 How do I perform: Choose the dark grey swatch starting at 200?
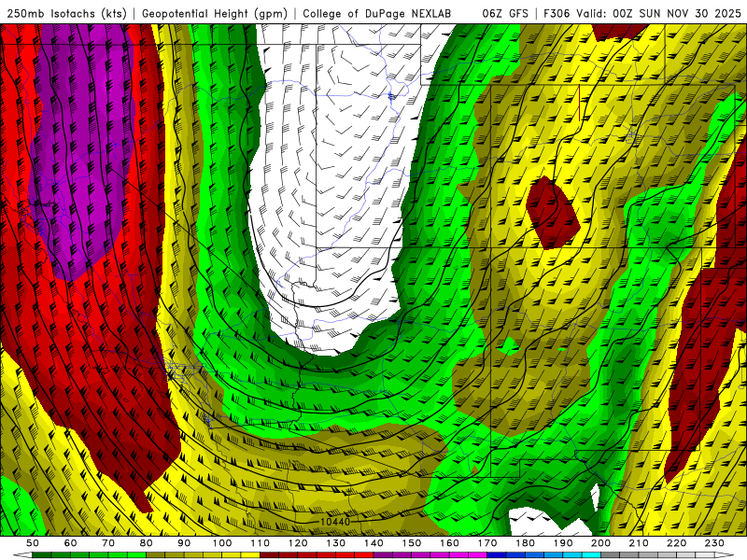[611, 555]
